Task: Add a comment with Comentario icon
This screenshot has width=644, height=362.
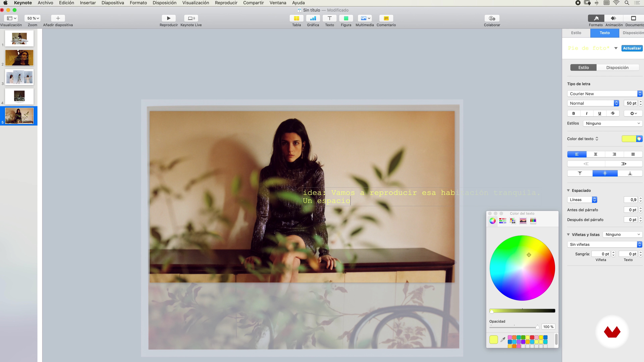Action: pyautogui.click(x=386, y=18)
